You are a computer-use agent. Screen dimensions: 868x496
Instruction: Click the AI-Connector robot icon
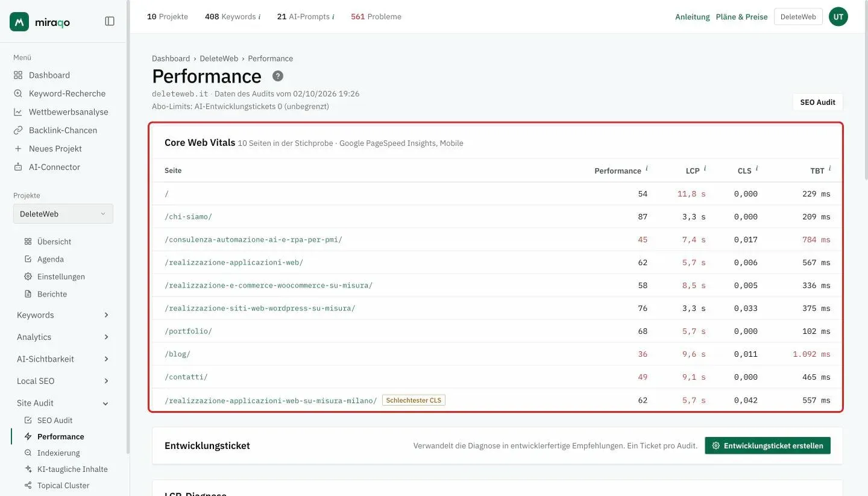pos(17,167)
